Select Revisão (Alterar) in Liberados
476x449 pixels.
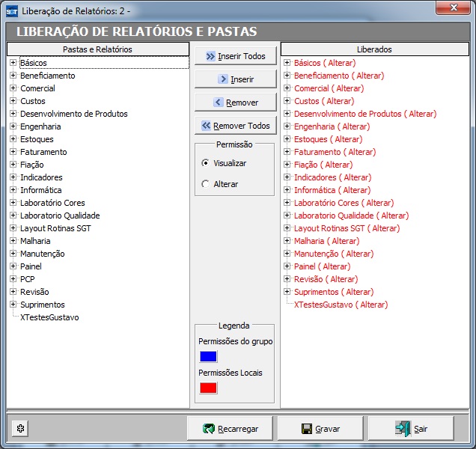[326, 279]
